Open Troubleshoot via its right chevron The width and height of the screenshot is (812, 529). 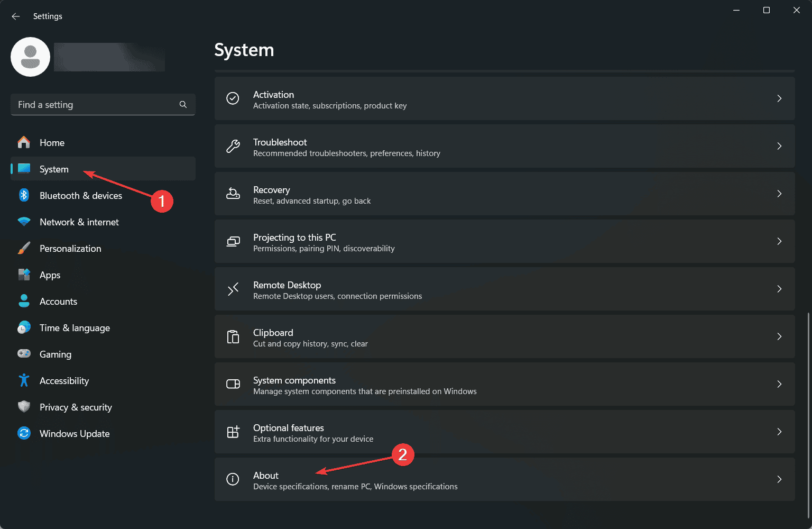coord(779,146)
